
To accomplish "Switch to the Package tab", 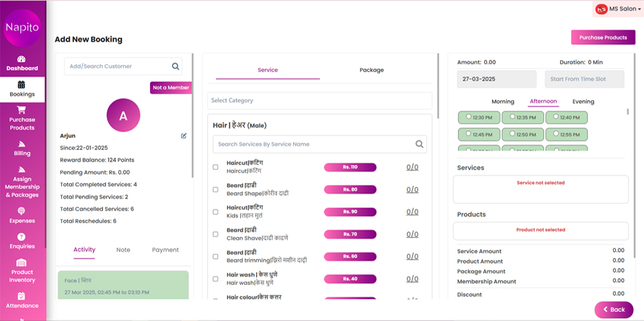I will 372,70.
